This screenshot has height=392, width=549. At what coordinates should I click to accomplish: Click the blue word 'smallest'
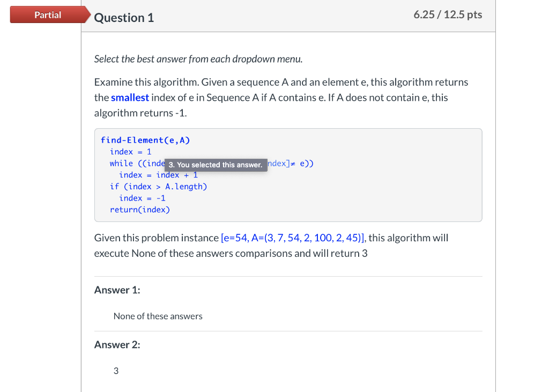(130, 98)
